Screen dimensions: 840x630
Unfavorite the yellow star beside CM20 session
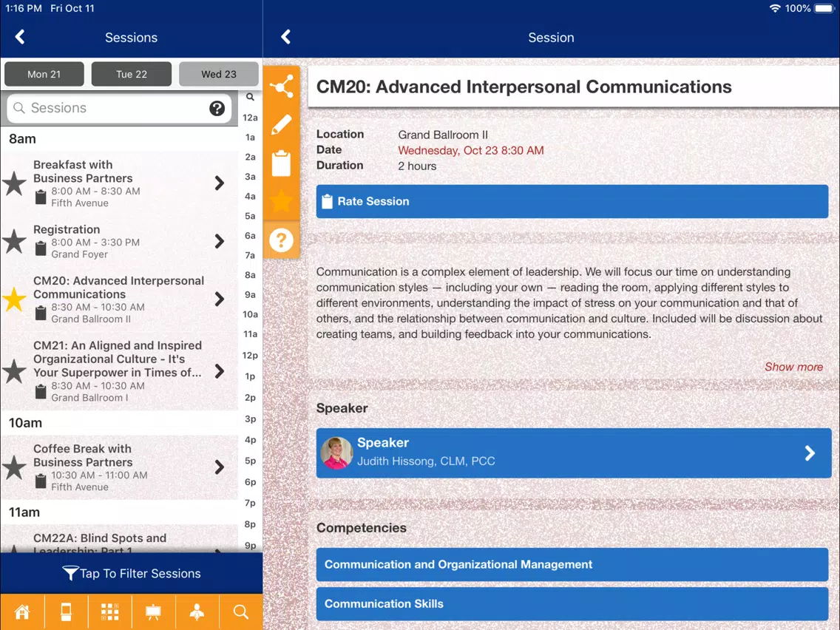(15, 299)
